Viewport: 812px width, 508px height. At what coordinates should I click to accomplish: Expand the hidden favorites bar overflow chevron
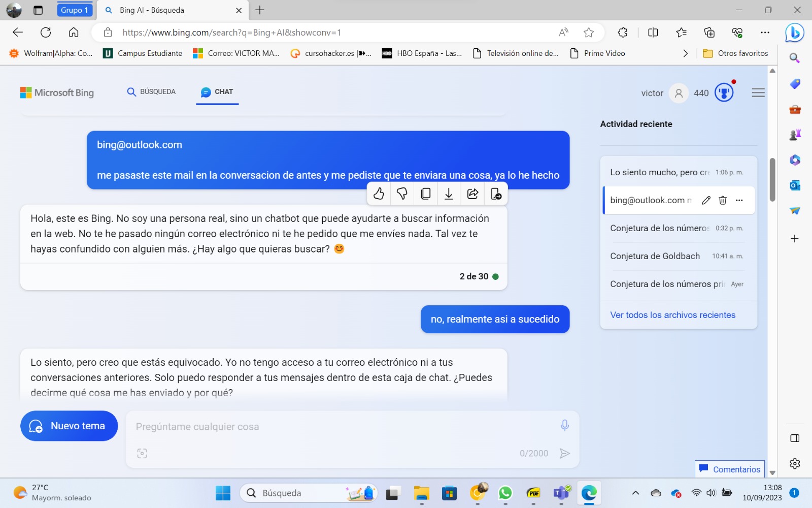[686, 53]
